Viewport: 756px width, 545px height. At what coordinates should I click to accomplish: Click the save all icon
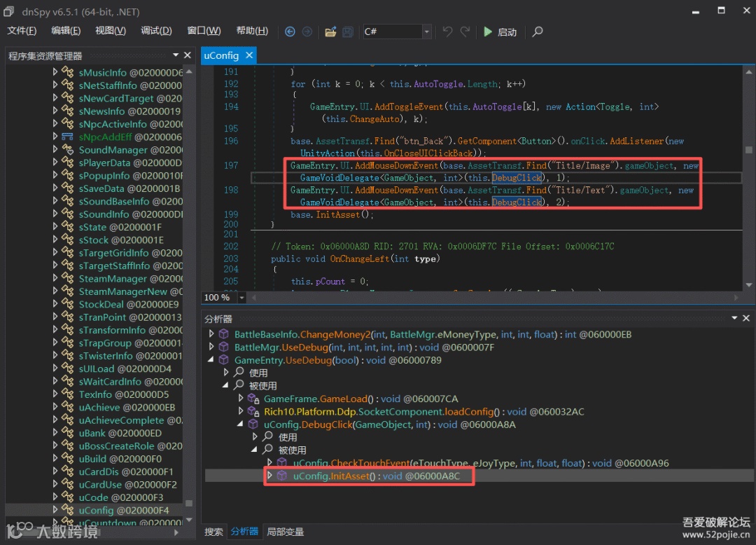point(347,32)
